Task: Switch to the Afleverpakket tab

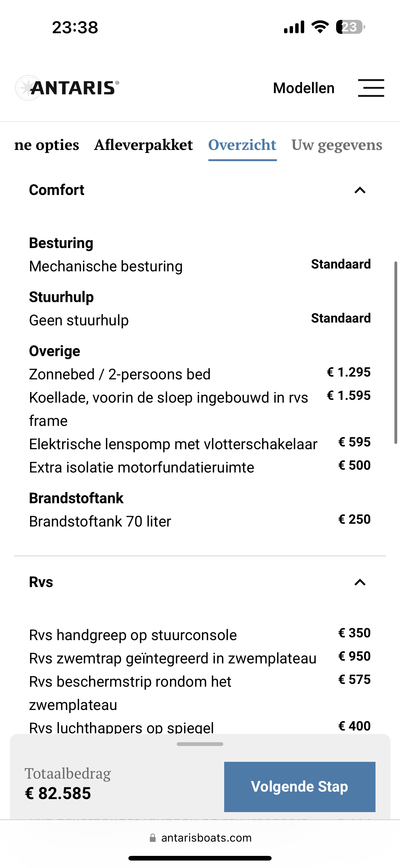Action: pos(144,145)
